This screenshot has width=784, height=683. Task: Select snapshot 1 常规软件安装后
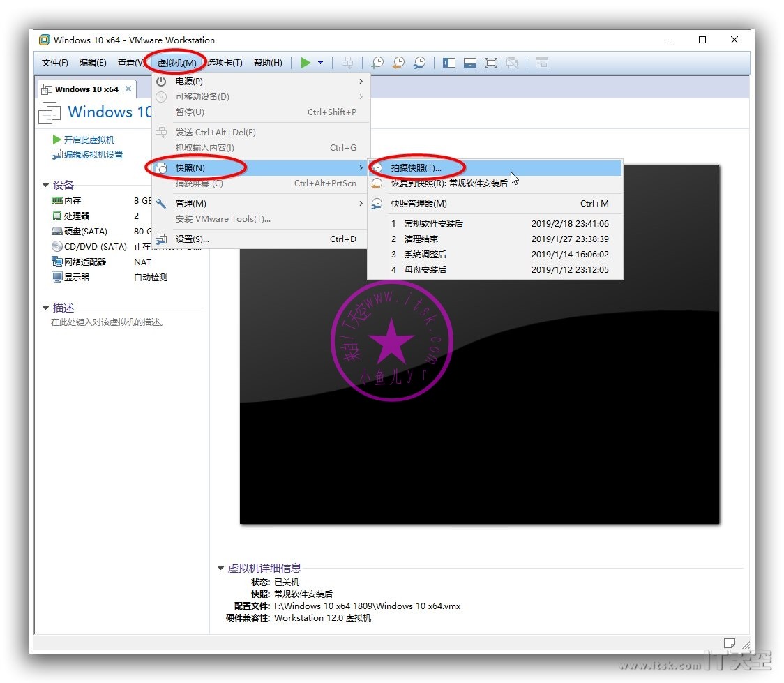tap(495, 223)
